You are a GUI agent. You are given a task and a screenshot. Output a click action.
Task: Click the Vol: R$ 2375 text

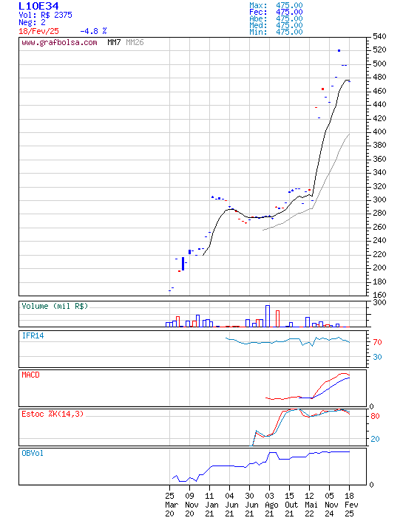coord(46,15)
